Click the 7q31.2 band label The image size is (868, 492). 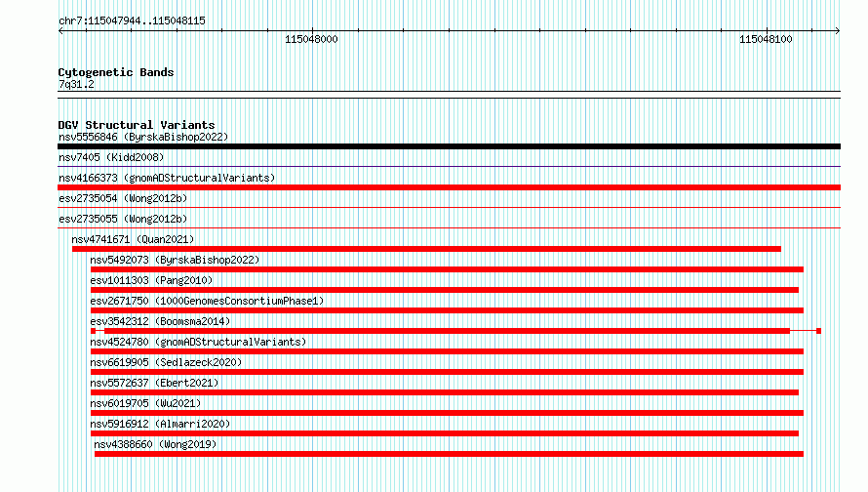(x=76, y=84)
